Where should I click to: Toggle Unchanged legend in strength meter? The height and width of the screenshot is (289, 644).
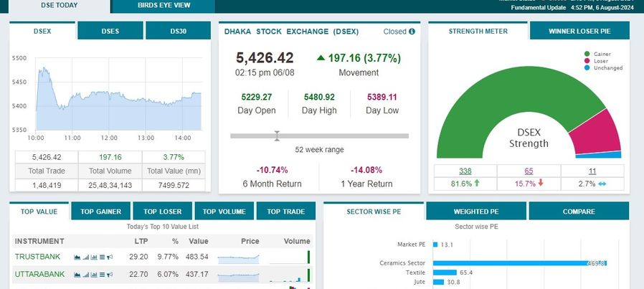[603, 67]
